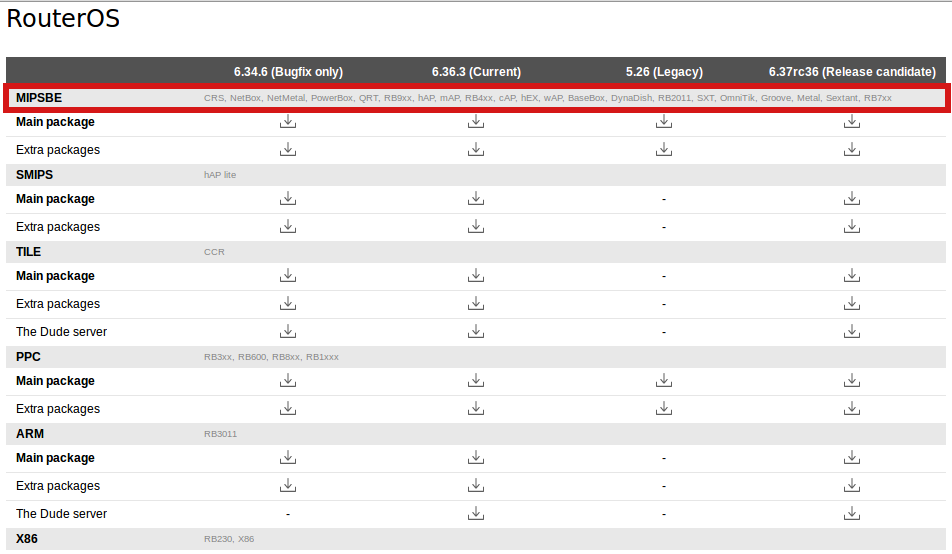
Task: Download MIPSBE Main package 6.34.6 Bugfix
Action: point(288,121)
